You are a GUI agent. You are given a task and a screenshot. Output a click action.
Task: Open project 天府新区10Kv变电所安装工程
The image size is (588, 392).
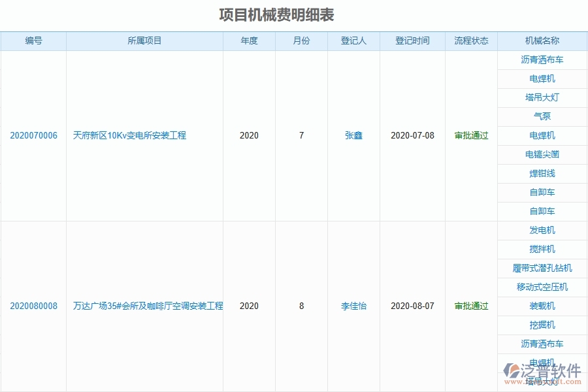[145, 136]
